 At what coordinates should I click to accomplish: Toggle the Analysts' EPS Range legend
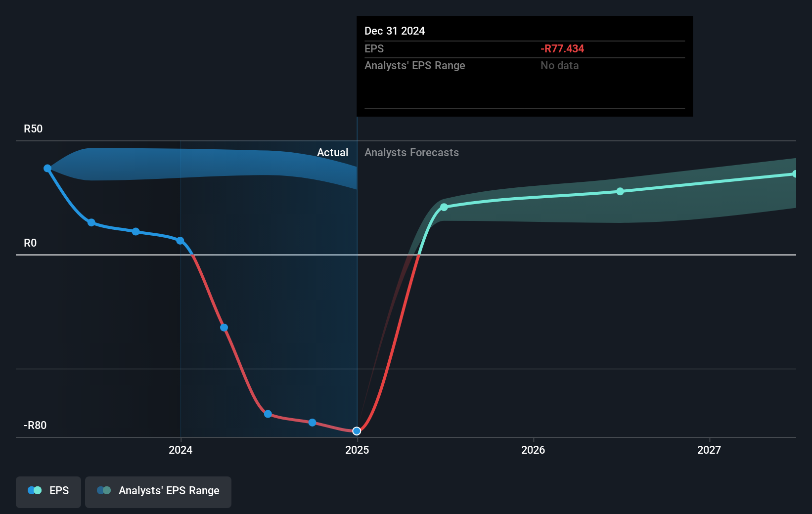click(x=158, y=492)
